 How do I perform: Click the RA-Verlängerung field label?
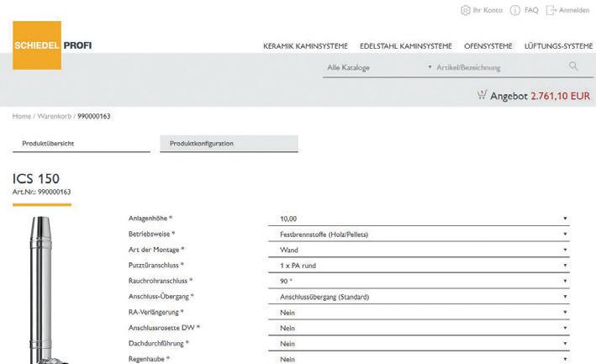(156, 313)
